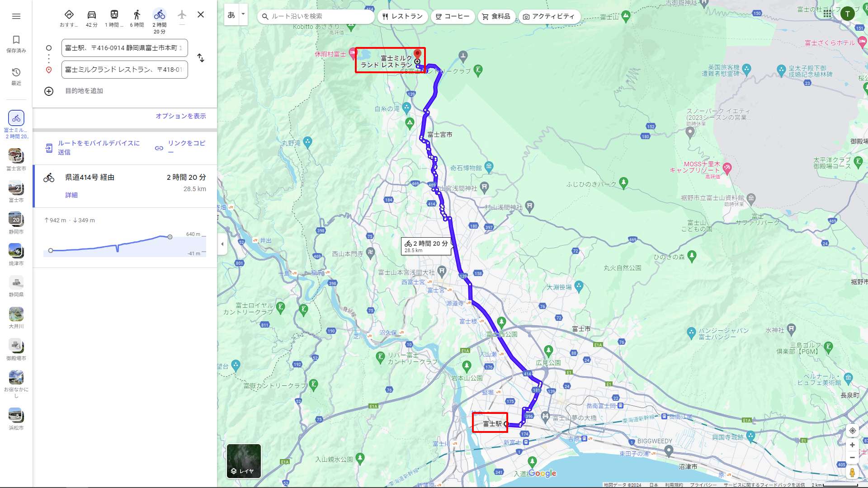
Task: Open 富士市 recent thumbnail
Action: click(x=16, y=191)
